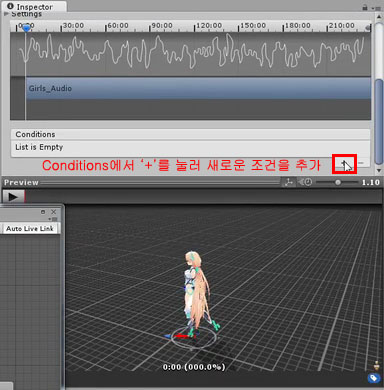Adjust the preview playback speed slider
Screen dimensions: 384x390
click(x=337, y=182)
